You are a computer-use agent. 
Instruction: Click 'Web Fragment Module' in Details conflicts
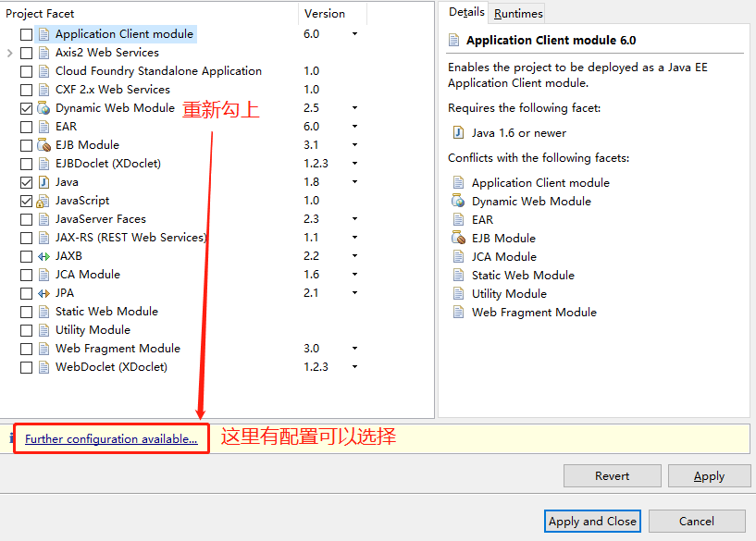(534, 313)
